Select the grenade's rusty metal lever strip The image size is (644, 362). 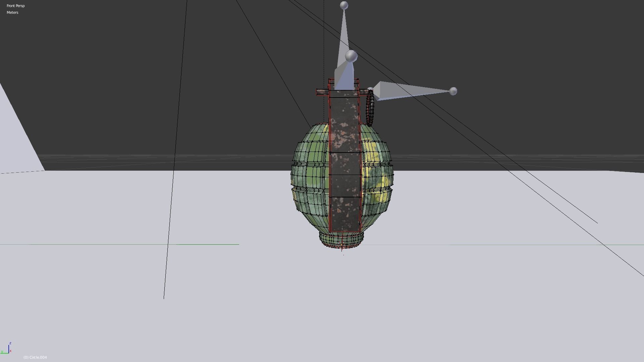(345, 161)
